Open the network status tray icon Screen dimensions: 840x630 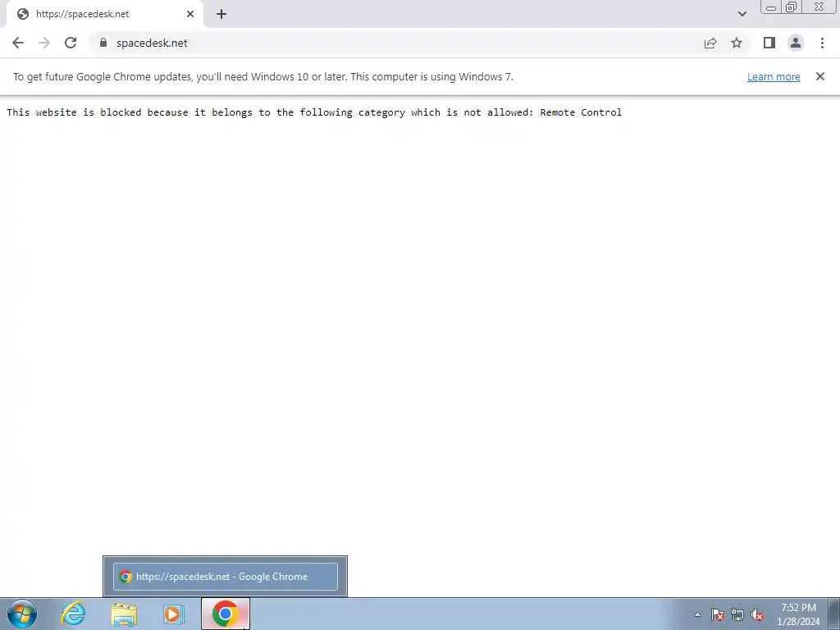[x=737, y=614]
